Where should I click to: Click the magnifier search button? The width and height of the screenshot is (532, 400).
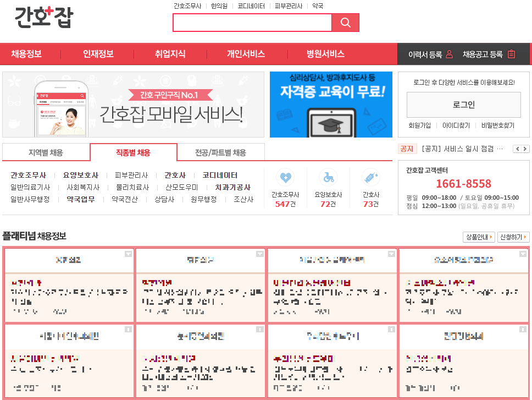345,23
